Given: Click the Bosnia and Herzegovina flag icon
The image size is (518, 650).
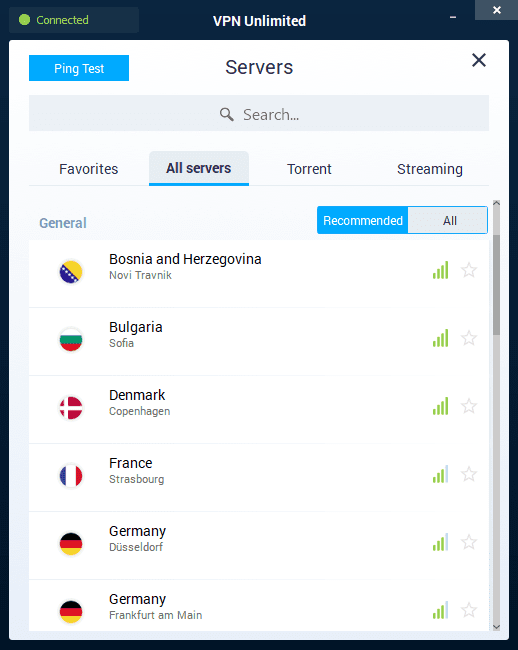Looking at the screenshot, I should (71, 272).
